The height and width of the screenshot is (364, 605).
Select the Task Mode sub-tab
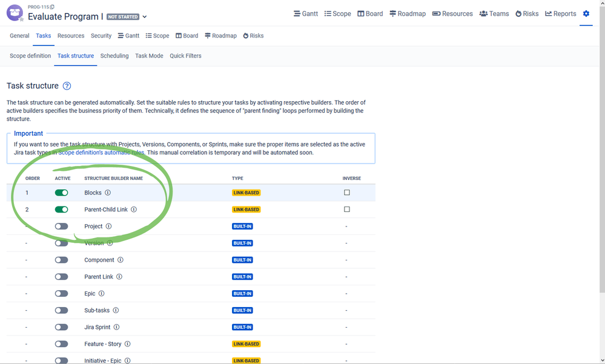pyautogui.click(x=149, y=56)
